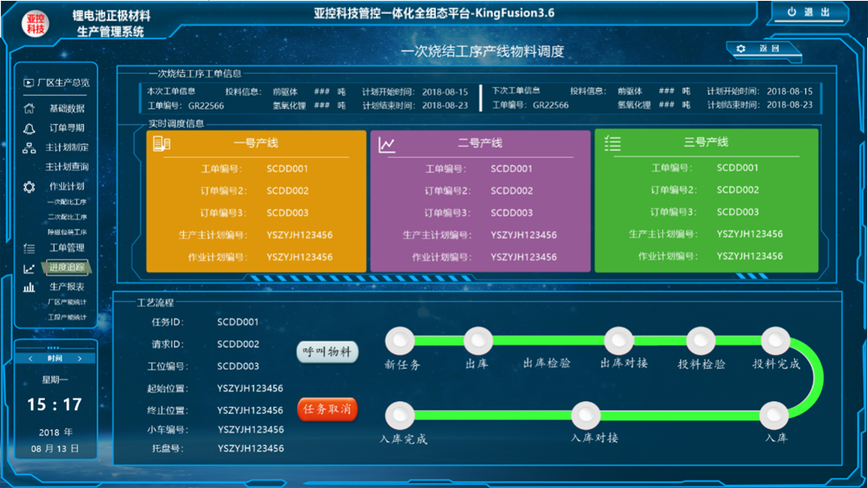Click 一号产线 生产主计划编号 value
Screen dimensions: 868x488
point(299,235)
